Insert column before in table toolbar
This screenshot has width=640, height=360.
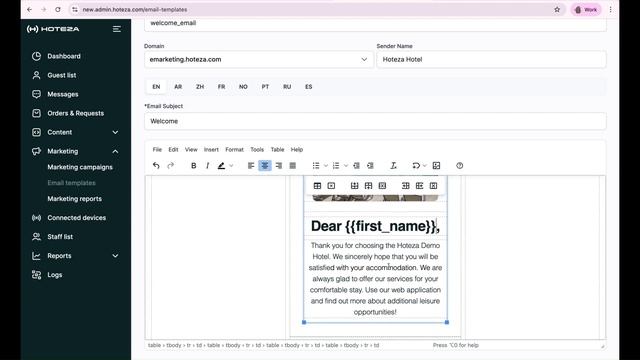coord(405,186)
